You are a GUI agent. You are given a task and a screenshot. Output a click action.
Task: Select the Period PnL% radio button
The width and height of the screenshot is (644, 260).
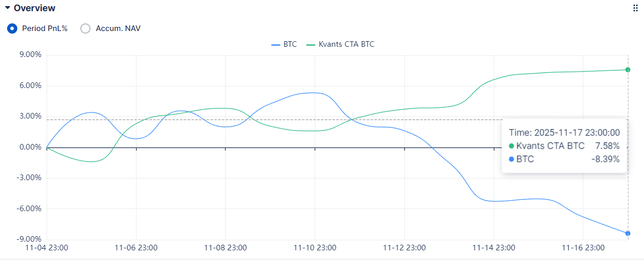point(12,28)
